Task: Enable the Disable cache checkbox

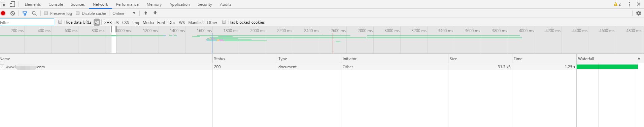Action: pos(78,13)
